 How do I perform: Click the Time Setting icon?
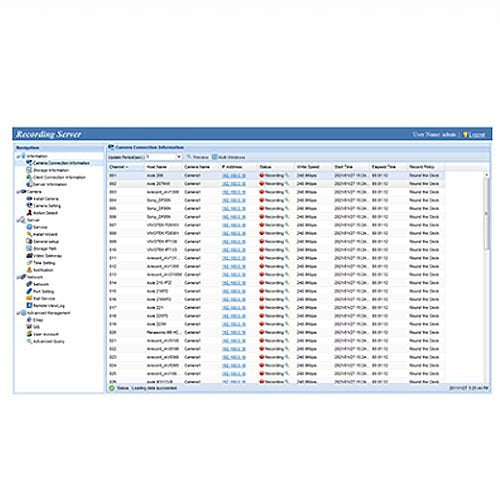[29, 263]
